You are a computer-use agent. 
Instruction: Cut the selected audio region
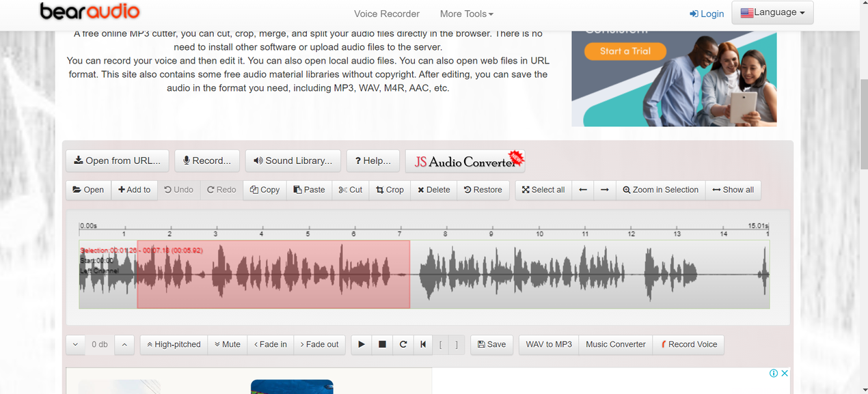[351, 190]
